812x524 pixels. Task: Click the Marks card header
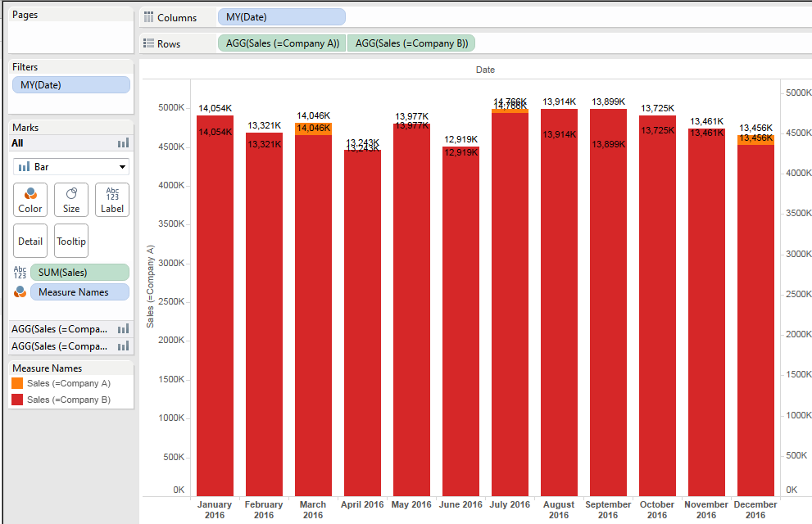coord(25,127)
